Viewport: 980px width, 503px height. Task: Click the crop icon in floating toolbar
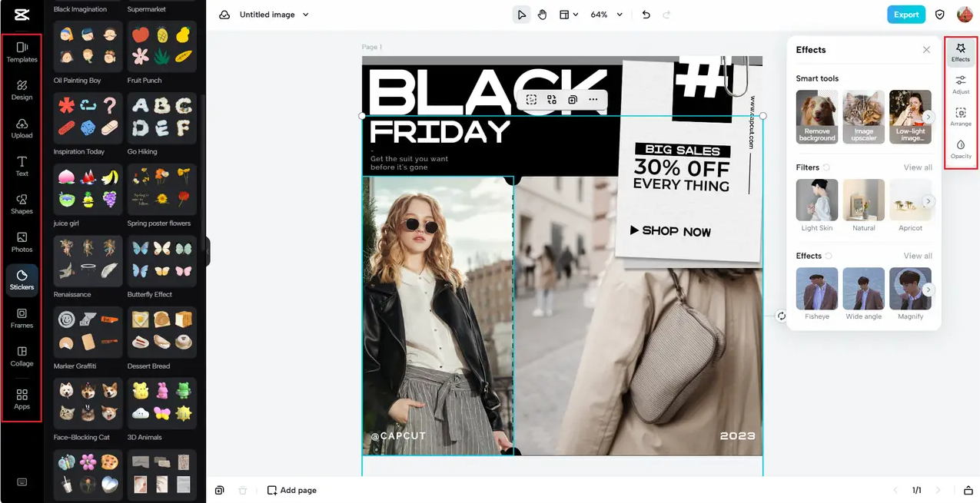point(531,100)
